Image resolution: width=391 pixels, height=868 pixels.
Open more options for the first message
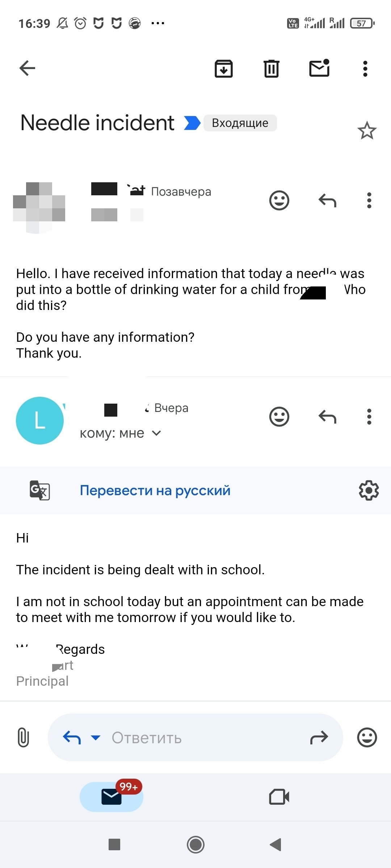369,200
